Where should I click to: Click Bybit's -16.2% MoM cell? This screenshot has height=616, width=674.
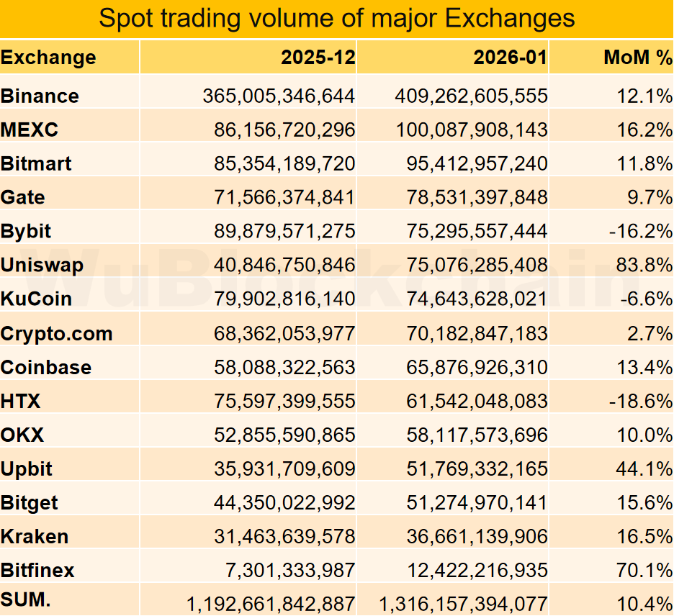641,231
